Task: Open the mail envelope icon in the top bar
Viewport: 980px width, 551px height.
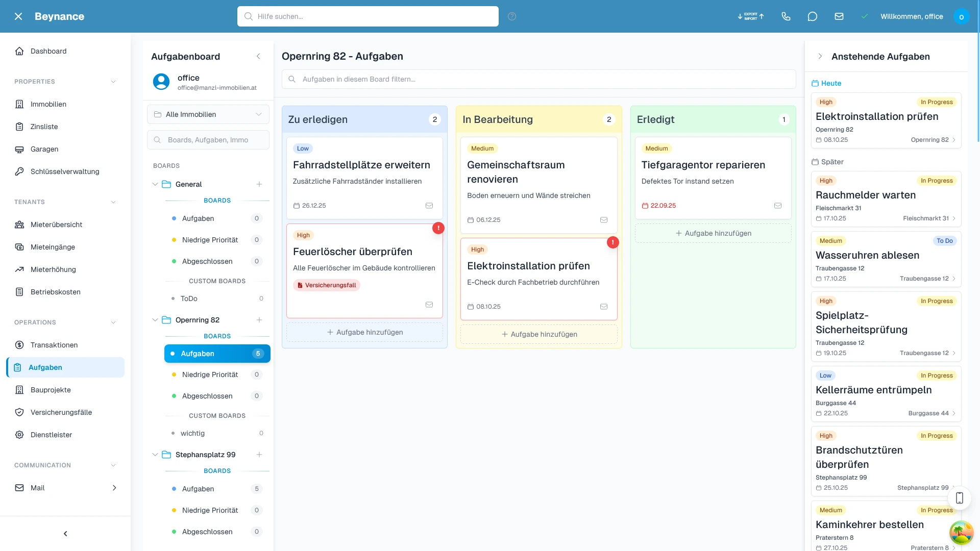Action: (x=839, y=16)
